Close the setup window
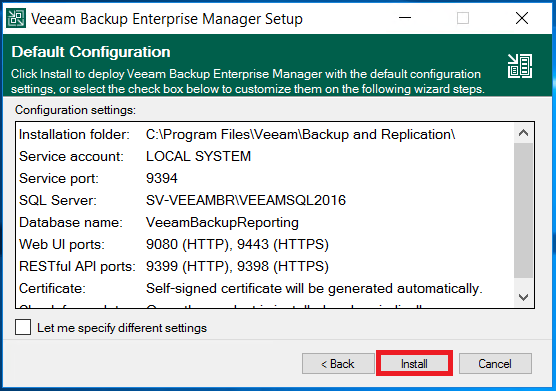 click(x=522, y=18)
